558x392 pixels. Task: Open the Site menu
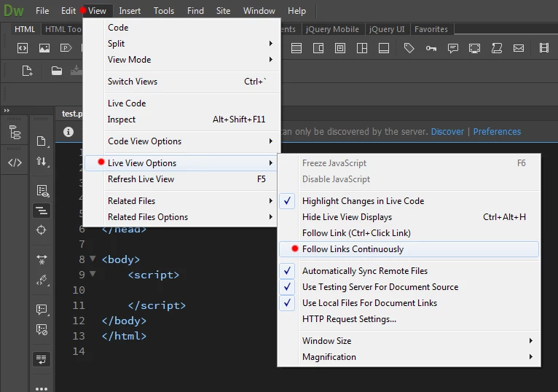(223, 11)
